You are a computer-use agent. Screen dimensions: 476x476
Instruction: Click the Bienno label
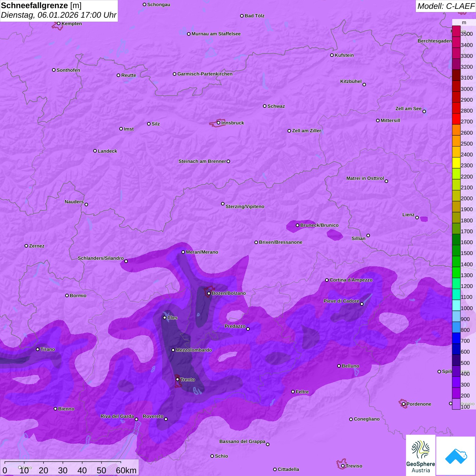click(66, 409)
